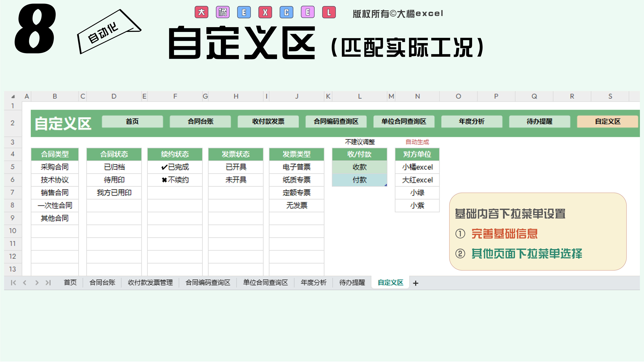Click the select-all corner triangle

(13, 96)
